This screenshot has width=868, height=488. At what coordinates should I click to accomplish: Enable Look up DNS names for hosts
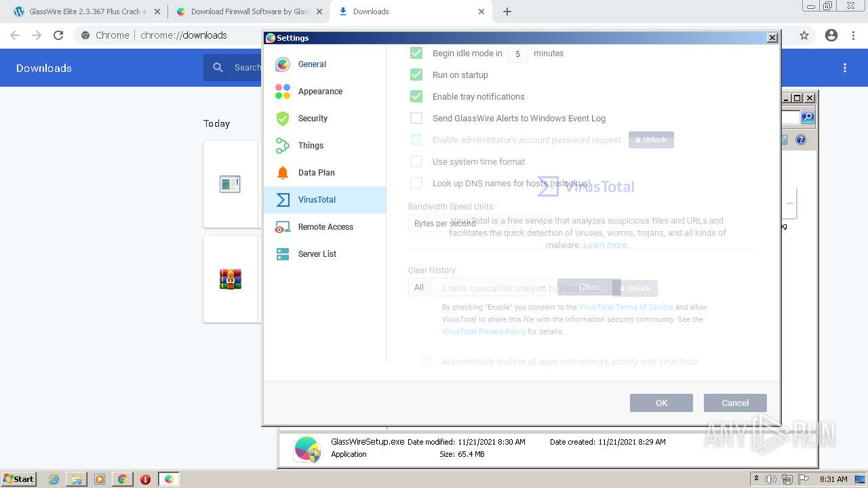(416, 183)
